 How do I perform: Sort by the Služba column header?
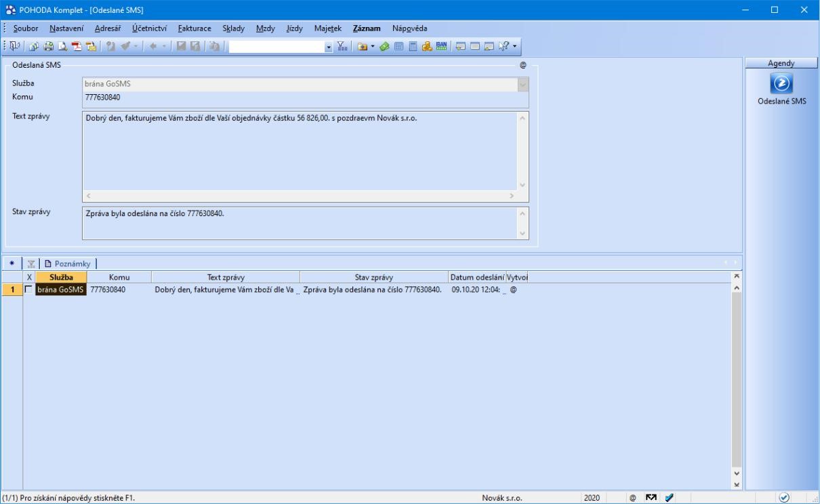60,276
